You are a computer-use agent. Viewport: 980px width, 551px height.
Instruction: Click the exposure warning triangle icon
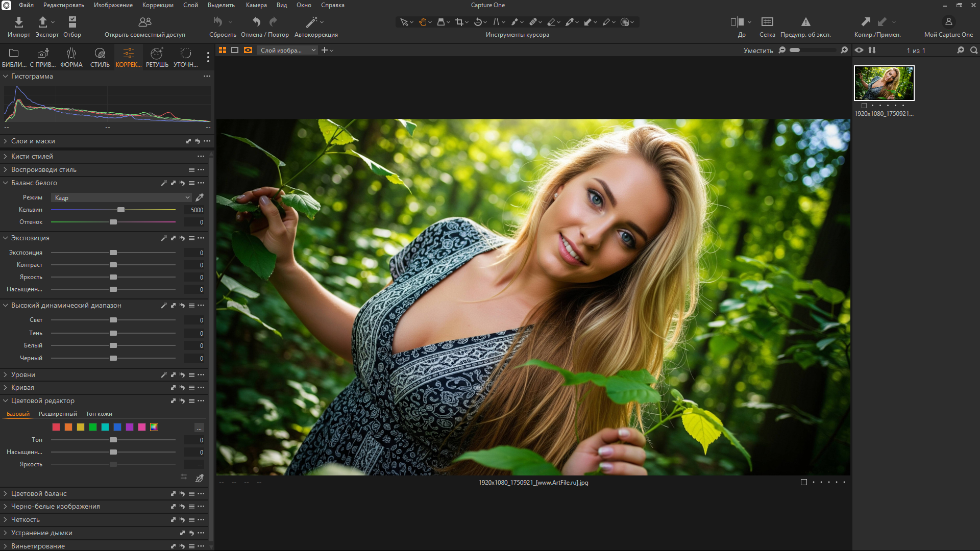point(805,22)
